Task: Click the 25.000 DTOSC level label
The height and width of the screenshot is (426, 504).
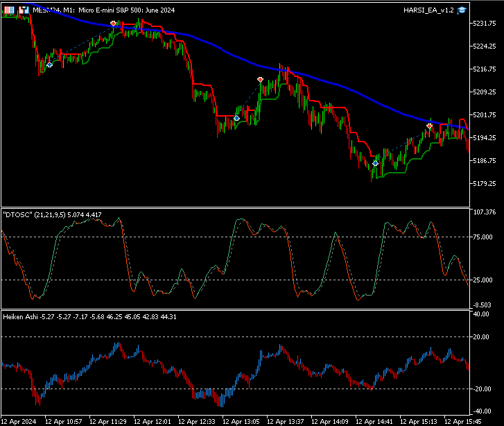Action: (483, 280)
